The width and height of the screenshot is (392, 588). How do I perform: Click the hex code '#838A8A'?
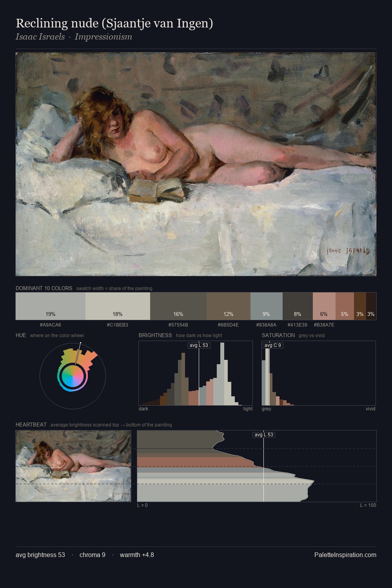click(267, 325)
